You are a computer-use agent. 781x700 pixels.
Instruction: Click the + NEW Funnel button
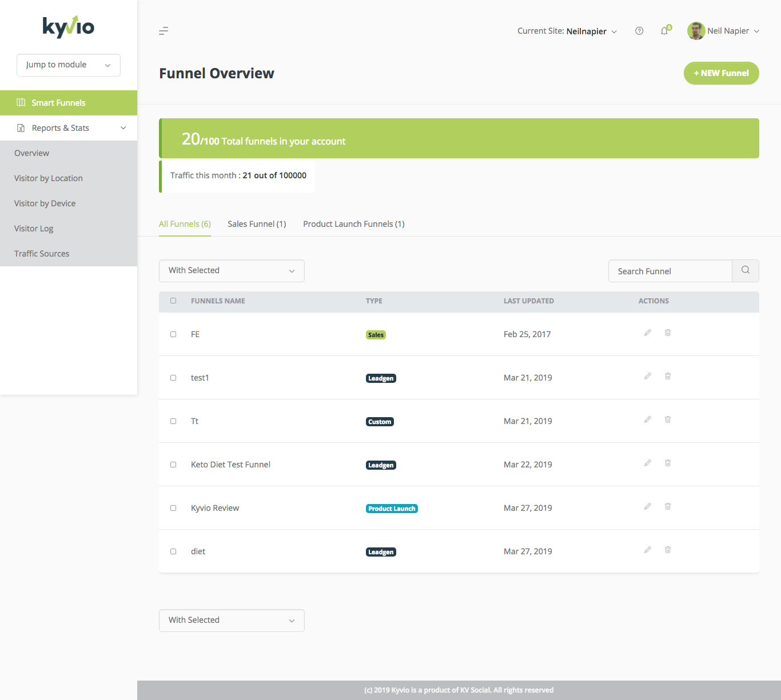pos(722,73)
